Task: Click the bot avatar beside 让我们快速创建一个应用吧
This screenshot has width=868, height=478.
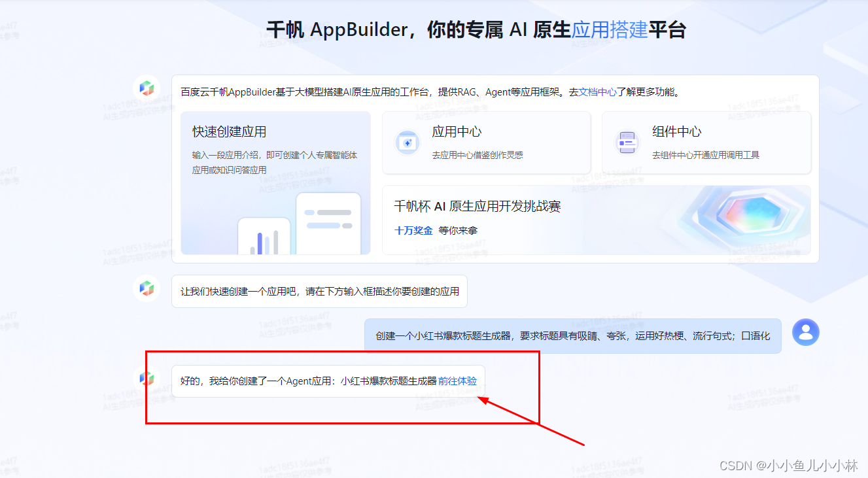Action: 147,288
